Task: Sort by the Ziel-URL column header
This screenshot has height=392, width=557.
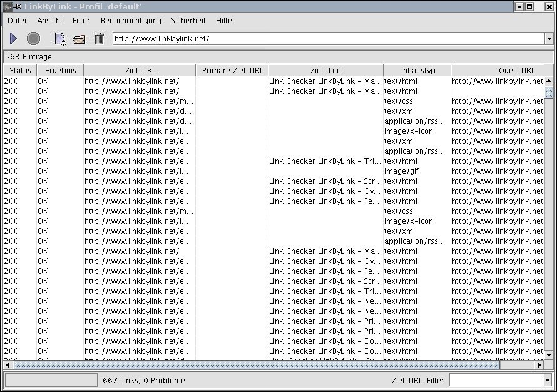Action: coord(140,70)
